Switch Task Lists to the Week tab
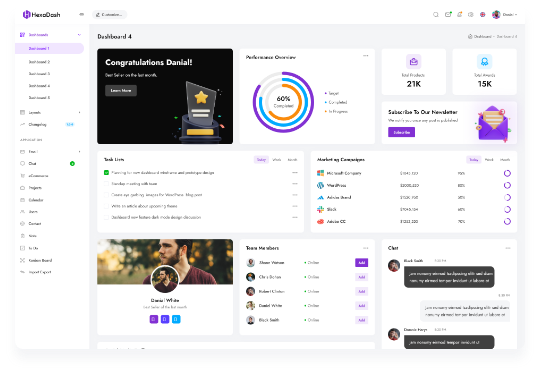 [x=277, y=159]
